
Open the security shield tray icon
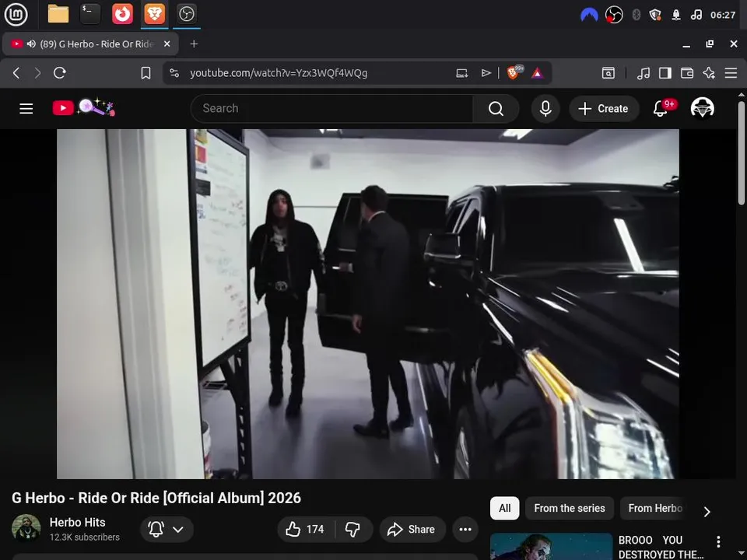[x=655, y=16]
